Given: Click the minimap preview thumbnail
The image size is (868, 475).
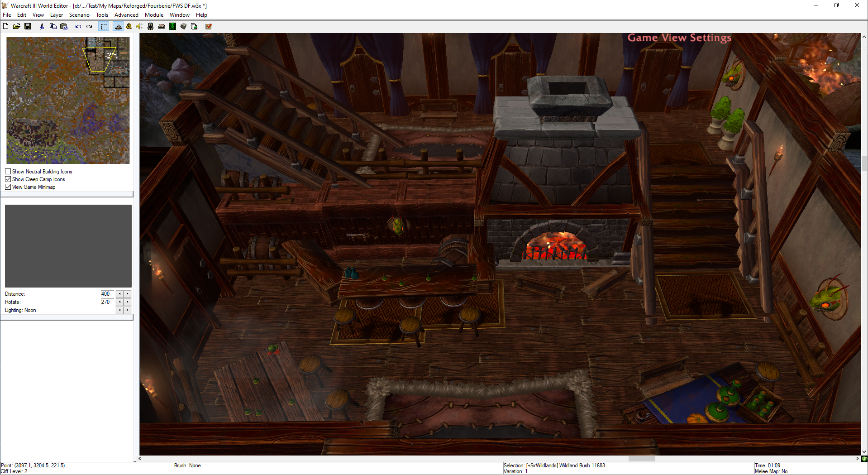Looking at the screenshot, I should 68,101.
